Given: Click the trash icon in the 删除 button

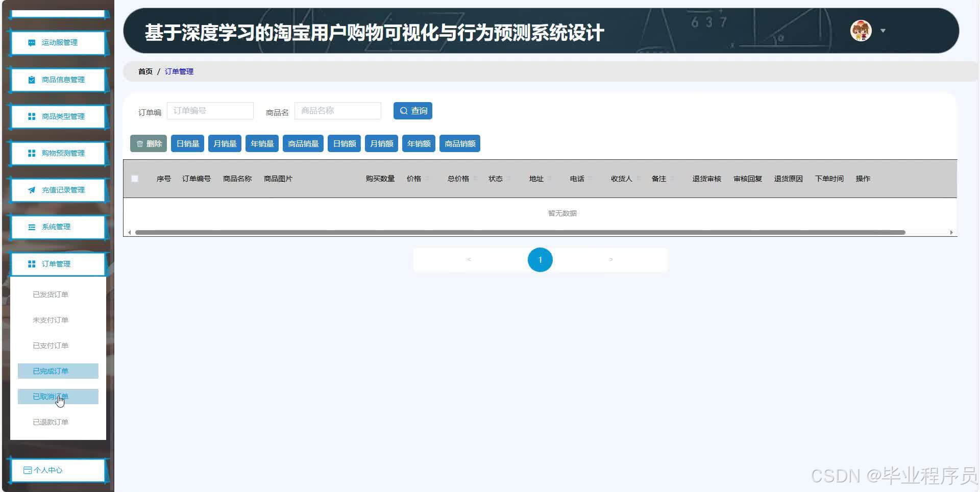Looking at the screenshot, I should coord(140,144).
